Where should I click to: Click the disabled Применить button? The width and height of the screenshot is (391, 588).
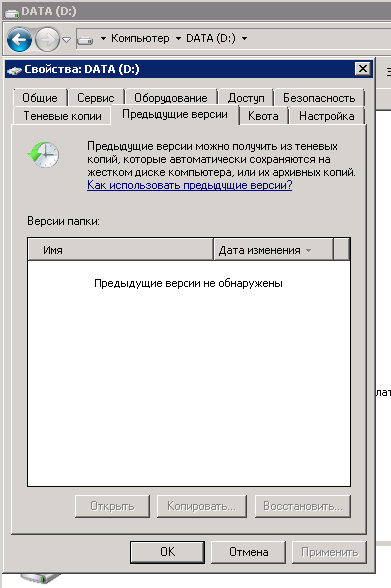329,552
